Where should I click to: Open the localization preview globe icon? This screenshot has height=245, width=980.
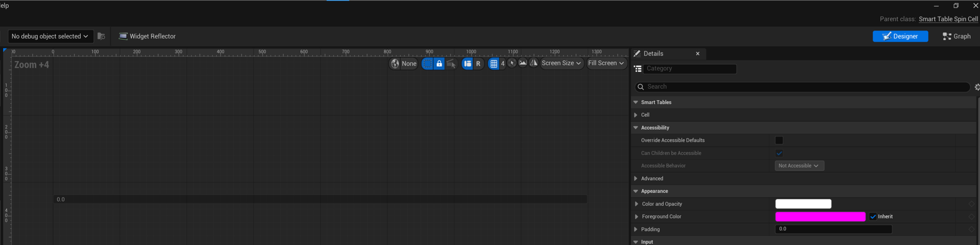click(395, 63)
